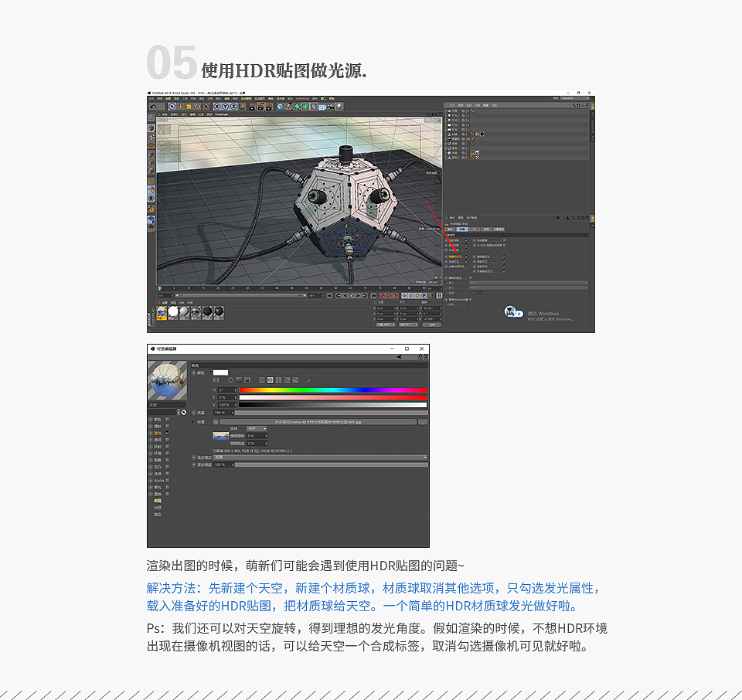Select Model mode cube icon

(x=151, y=128)
